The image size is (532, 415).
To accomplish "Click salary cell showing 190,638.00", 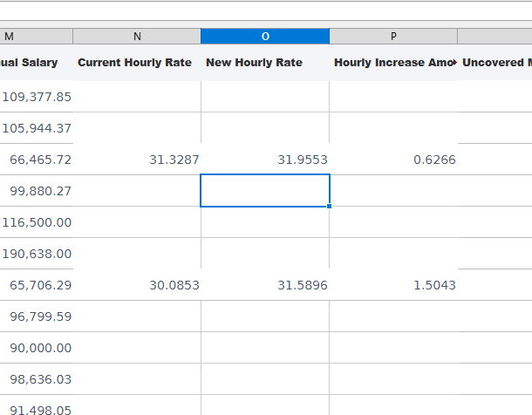I will [x=37, y=254].
